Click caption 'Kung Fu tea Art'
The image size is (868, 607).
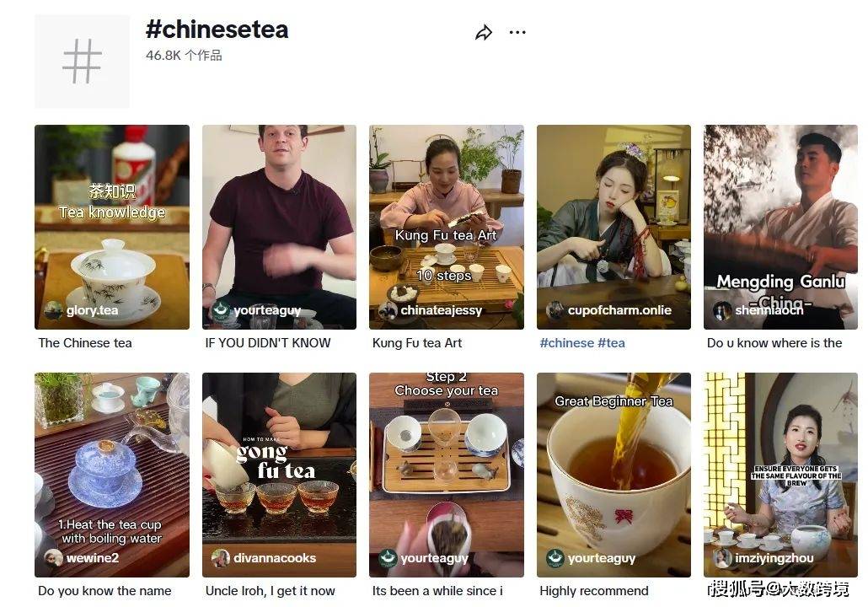point(417,343)
